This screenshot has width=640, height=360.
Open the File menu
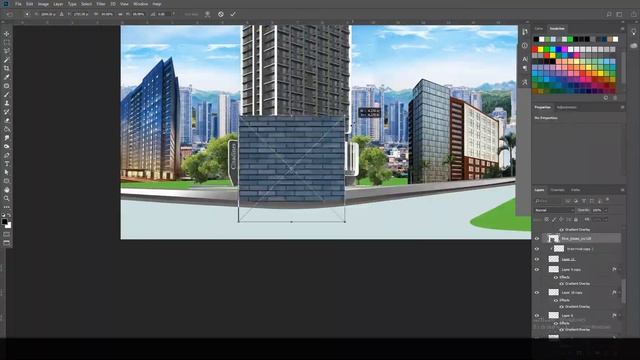(18, 4)
